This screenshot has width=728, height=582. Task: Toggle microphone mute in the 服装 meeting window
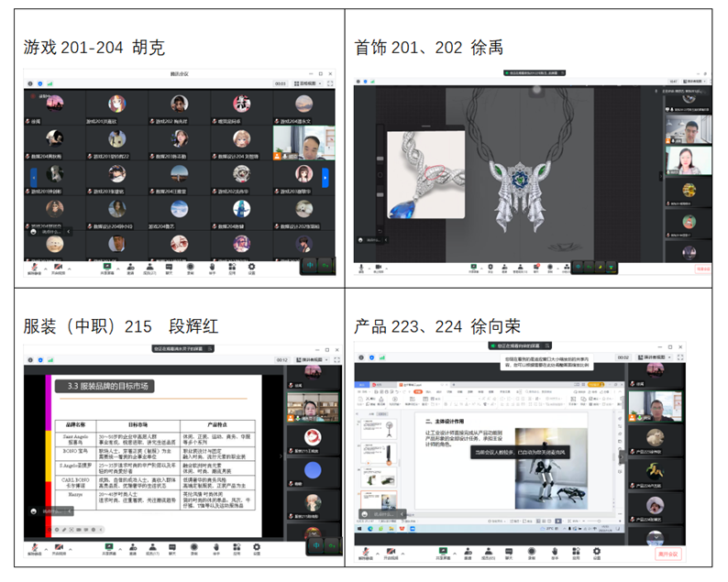click(34, 550)
